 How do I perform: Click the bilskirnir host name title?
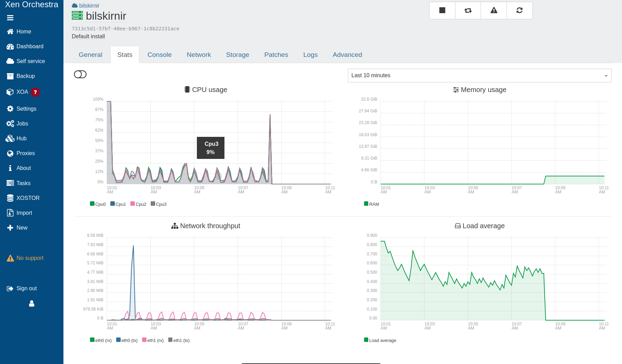(106, 16)
